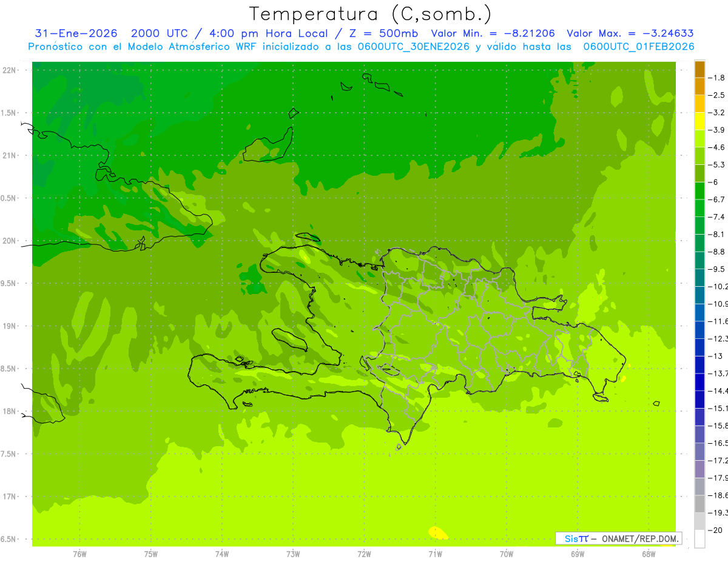Image resolution: width=728 pixels, height=562 pixels.
Task: Click the '-9.5' colorbar value
Action: tap(716, 269)
